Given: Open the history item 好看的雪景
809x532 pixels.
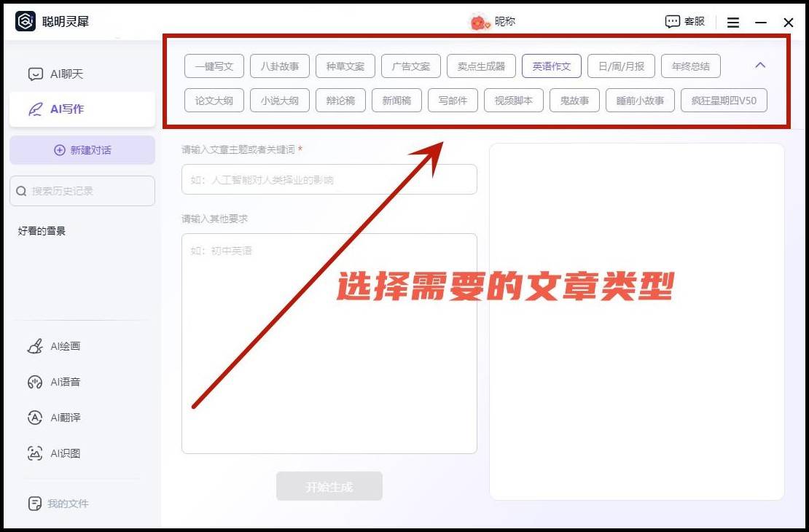Looking at the screenshot, I should [42, 231].
